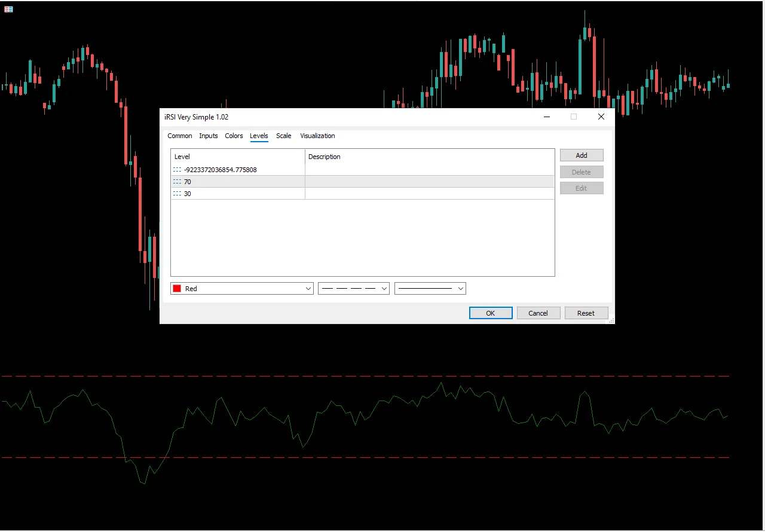The image size is (765, 532).
Task: Minimize the iRSI Very Simple dialog
Action: click(x=546, y=117)
